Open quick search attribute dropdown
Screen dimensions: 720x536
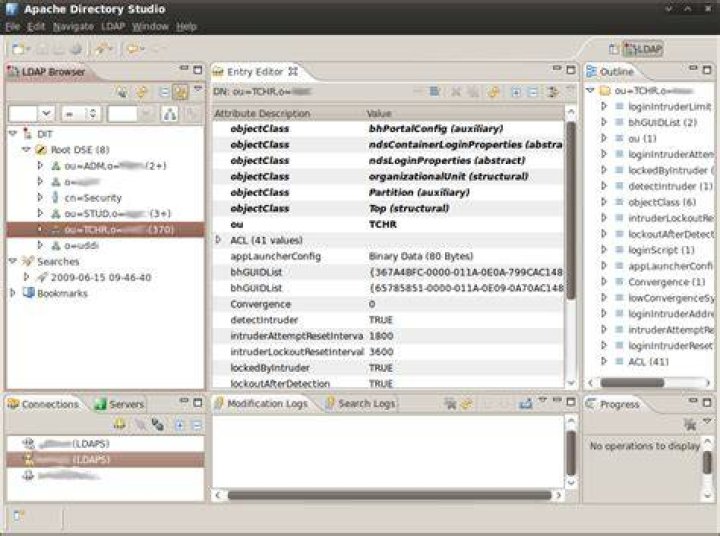coord(45,113)
